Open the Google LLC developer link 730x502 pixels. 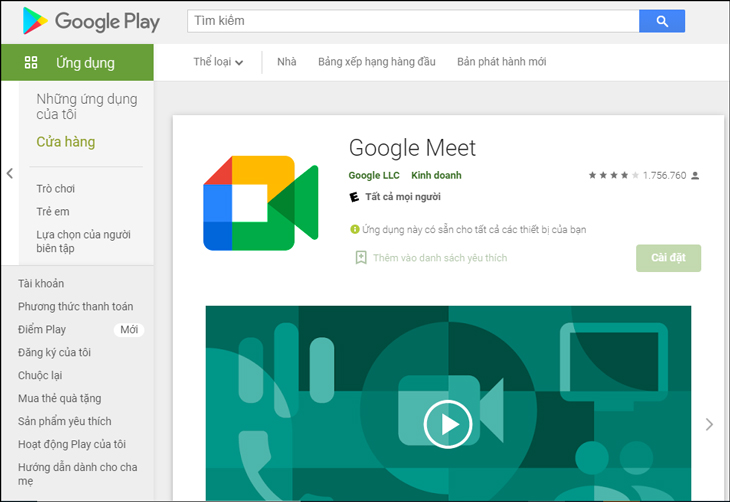coord(372,176)
